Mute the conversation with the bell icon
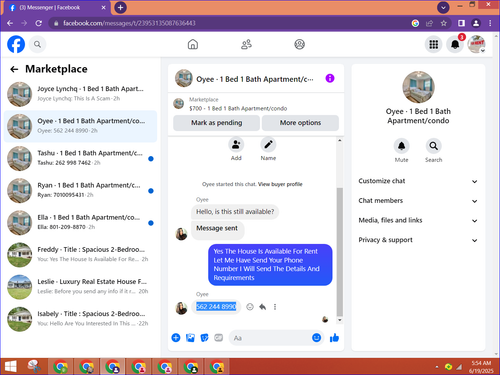The width and height of the screenshot is (500, 375). coord(401,146)
